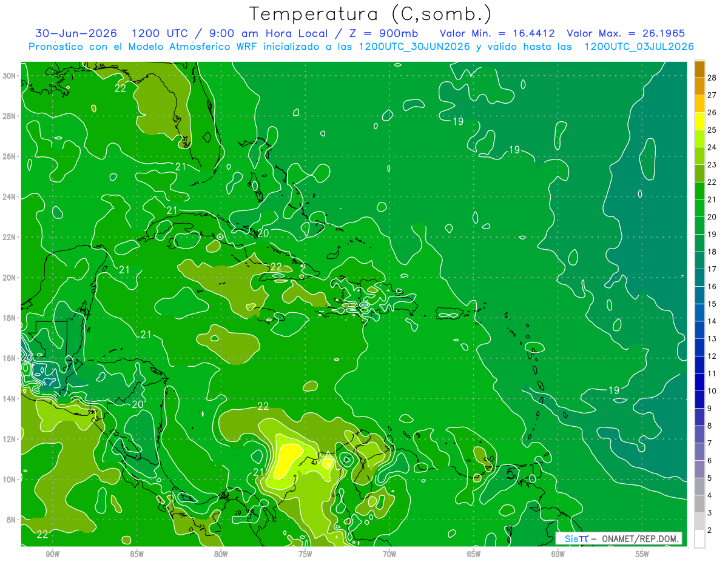Click the color scale label '26'
Viewport: 728px width, 562px height.
712,113
